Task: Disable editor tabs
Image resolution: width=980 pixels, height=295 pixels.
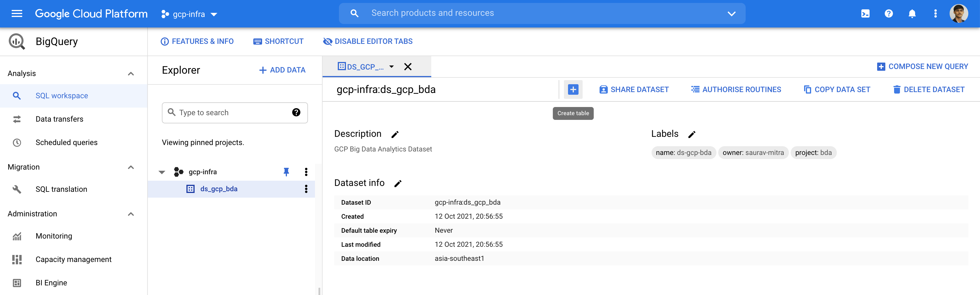Action: coord(368,42)
